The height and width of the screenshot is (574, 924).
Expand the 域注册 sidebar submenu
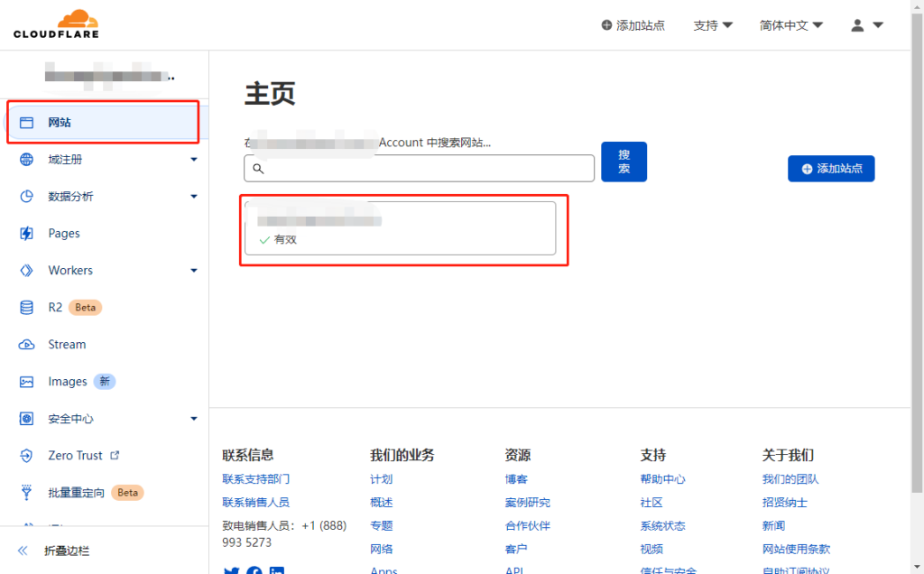pyautogui.click(x=193, y=160)
